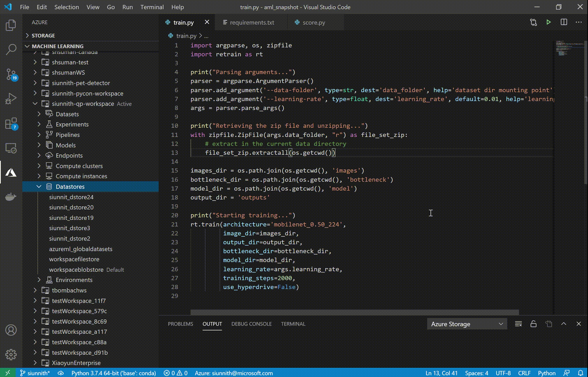Viewport: 588px width, 377px height.
Task: Open notifications bell in status bar
Action: 580,373
